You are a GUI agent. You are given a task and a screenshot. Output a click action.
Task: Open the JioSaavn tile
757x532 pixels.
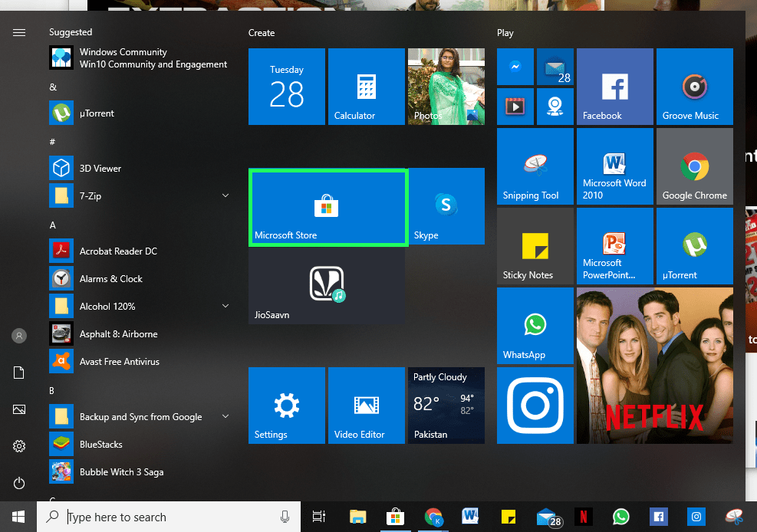[x=327, y=286]
